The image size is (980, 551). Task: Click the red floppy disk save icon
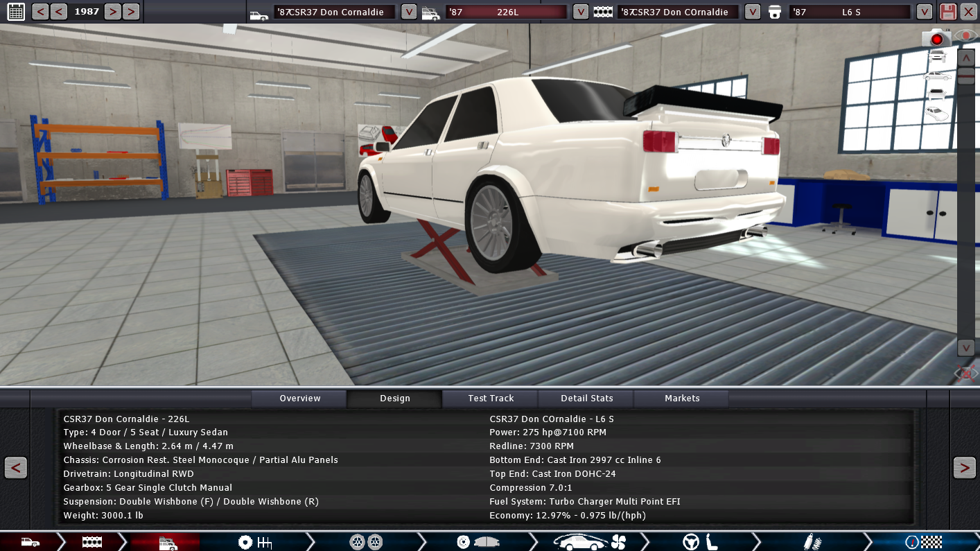(x=947, y=11)
